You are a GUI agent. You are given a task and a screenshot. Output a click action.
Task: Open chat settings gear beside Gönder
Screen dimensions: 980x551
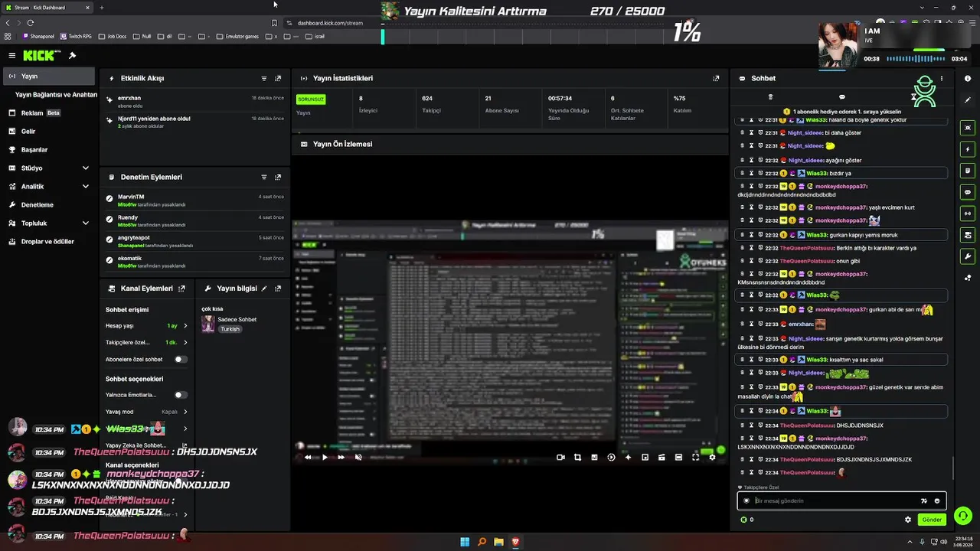pos(908,520)
